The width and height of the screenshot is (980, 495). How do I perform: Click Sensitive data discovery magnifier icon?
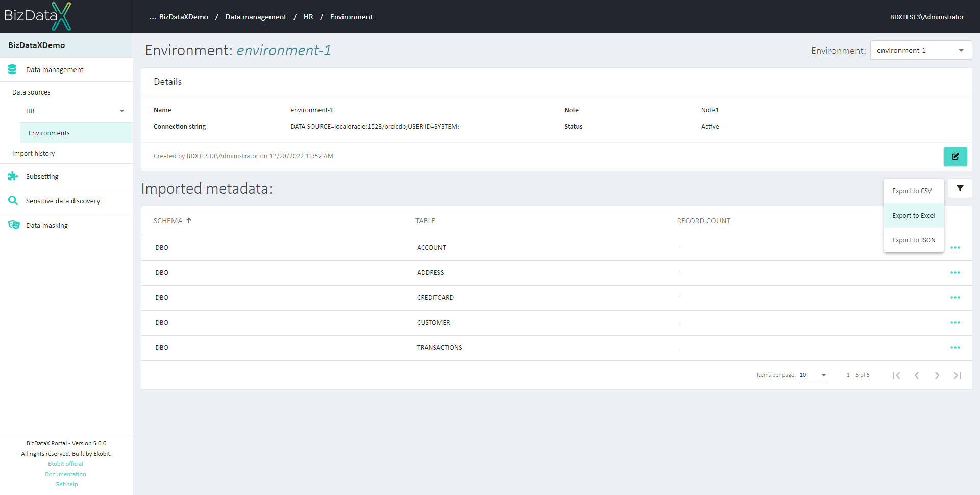point(13,201)
